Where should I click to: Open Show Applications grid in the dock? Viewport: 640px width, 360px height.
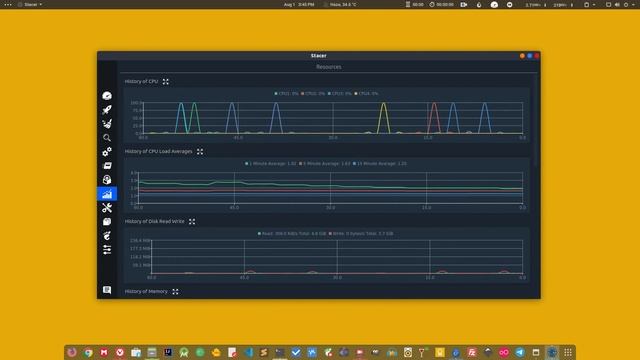(568, 352)
